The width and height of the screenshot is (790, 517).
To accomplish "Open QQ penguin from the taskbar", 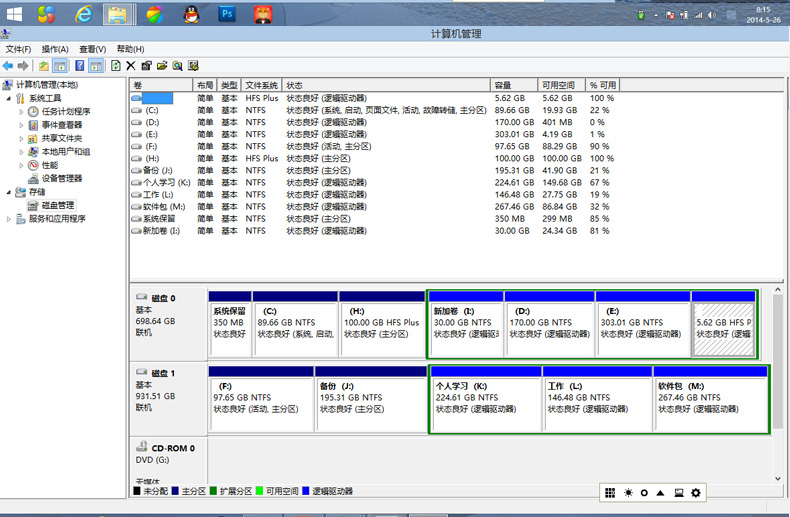I will 191,14.
